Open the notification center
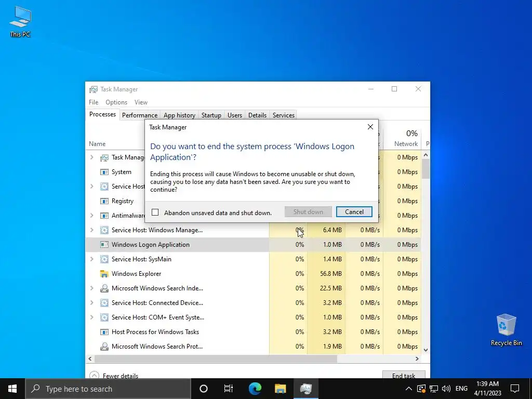Image resolution: width=532 pixels, height=399 pixels. (515, 389)
